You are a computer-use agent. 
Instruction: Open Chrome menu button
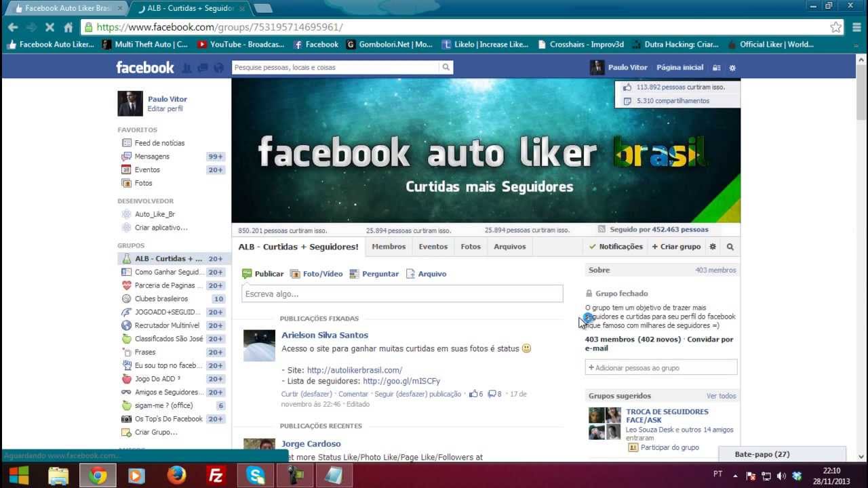(856, 27)
